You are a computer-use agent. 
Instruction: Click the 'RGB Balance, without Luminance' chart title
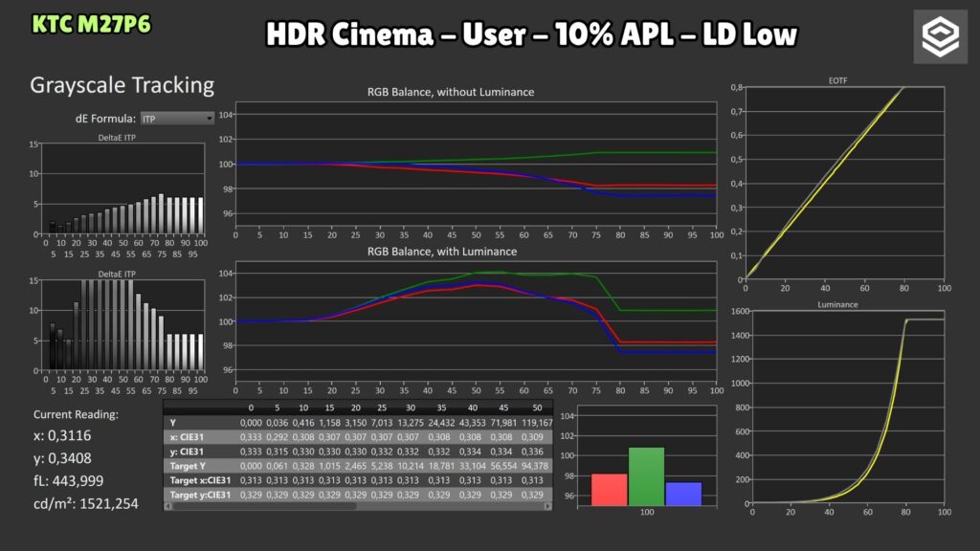pos(451,92)
